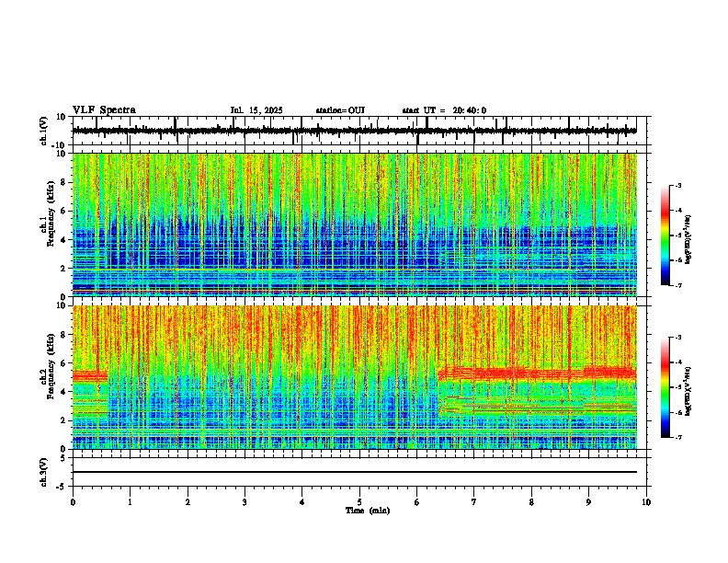Click time axis tick label "6"
This screenshot has height=563, width=728.
[416, 502]
